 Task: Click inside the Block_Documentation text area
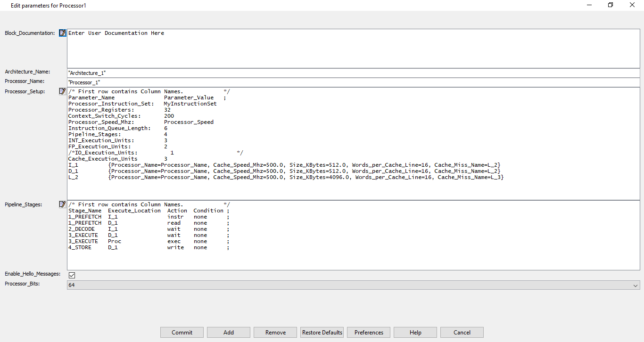click(354, 49)
